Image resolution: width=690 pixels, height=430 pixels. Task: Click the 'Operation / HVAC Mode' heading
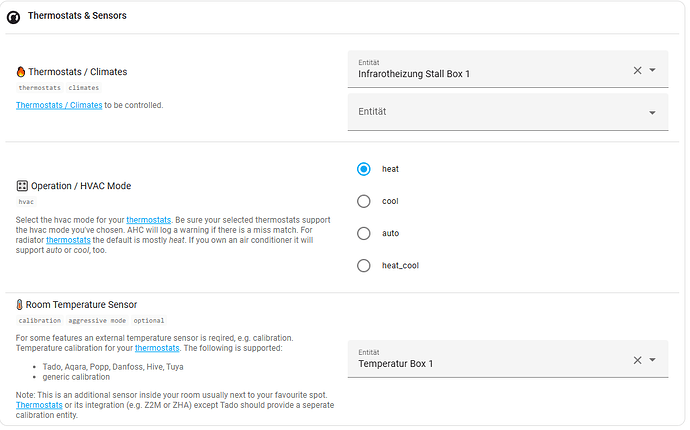point(81,186)
